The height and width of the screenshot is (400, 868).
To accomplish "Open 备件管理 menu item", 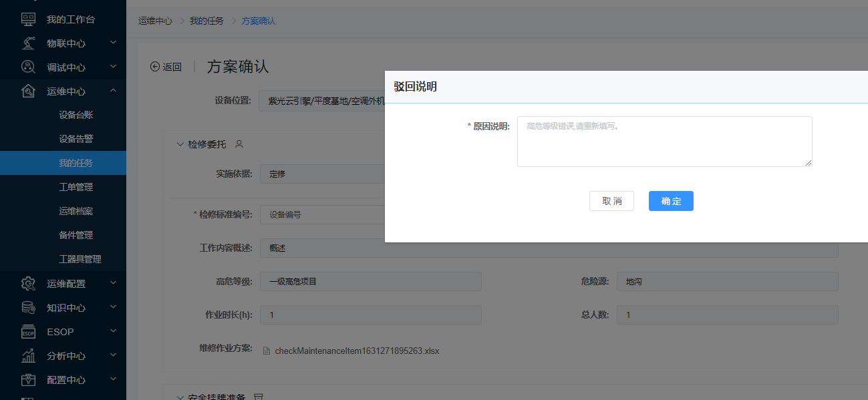I will (76, 235).
